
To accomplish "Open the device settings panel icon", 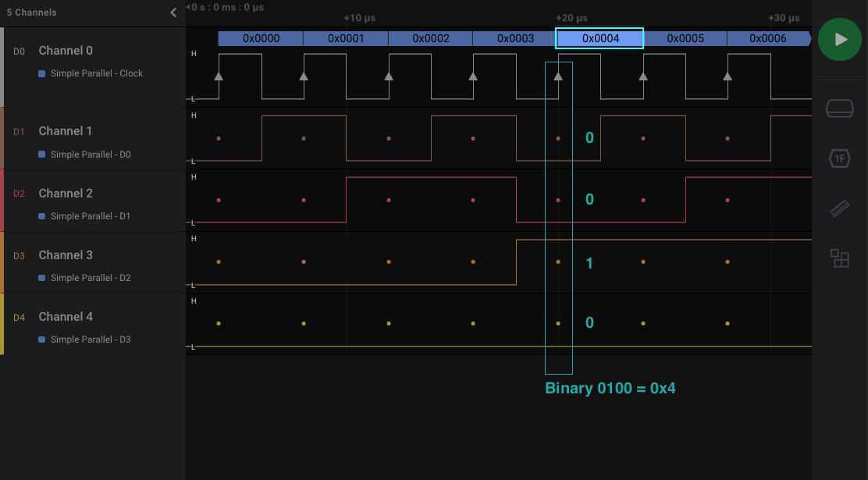I will (839, 108).
